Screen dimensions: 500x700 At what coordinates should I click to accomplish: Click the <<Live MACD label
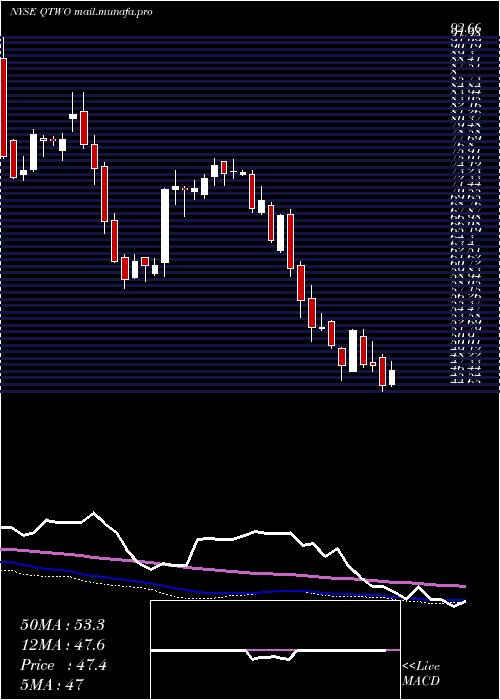point(421,674)
